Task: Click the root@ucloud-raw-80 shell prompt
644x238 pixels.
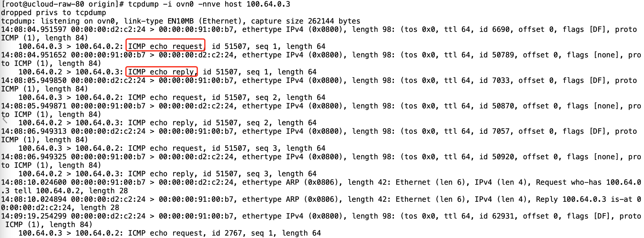Action: (x=63, y=4)
